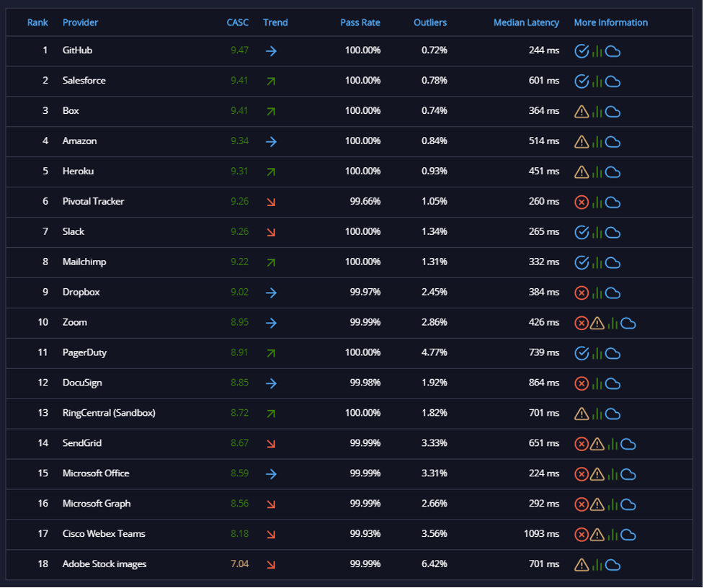Click the cloud icon in the GitHub row
The height and width of the screenshot is (588, 704).
(613, 52)
